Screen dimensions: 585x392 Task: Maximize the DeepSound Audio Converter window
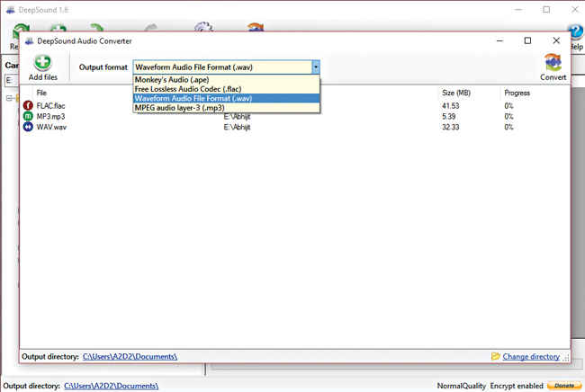click(527, 40)
